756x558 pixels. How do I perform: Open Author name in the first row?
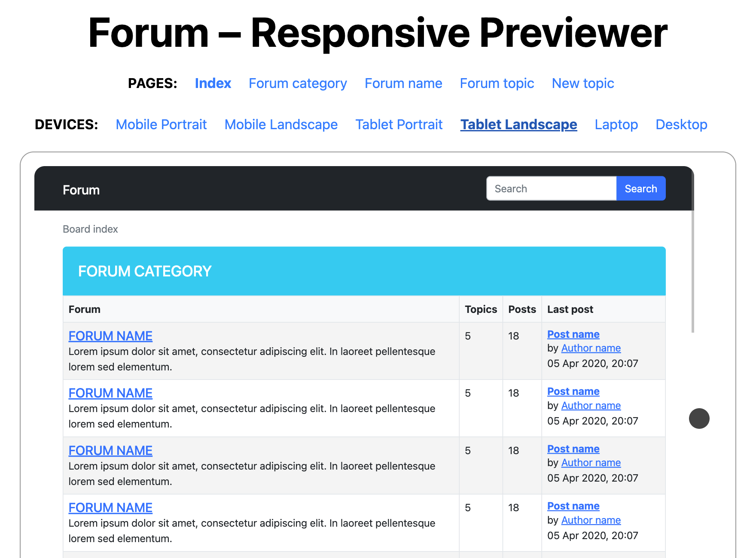(591, 348)
